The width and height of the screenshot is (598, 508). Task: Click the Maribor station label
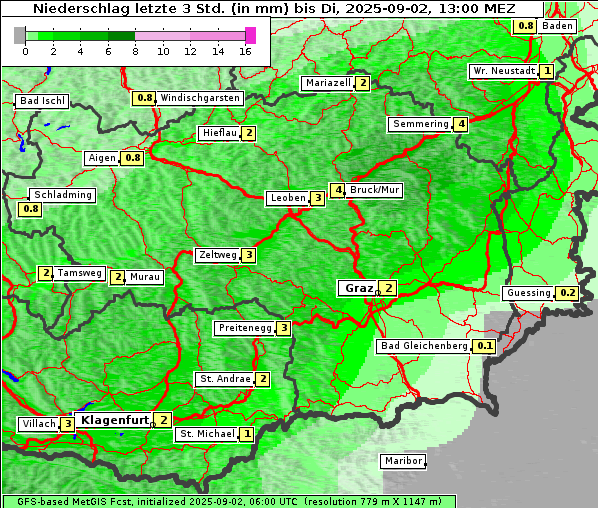tap(403, 461)
